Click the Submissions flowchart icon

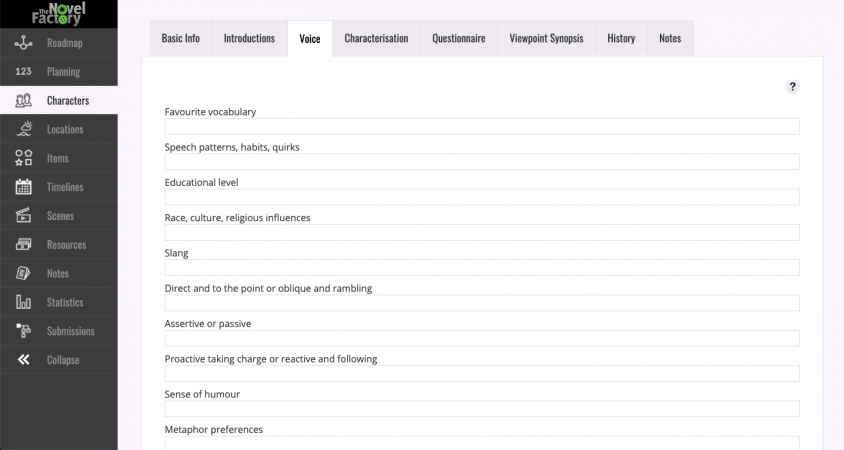click(23, 331)
